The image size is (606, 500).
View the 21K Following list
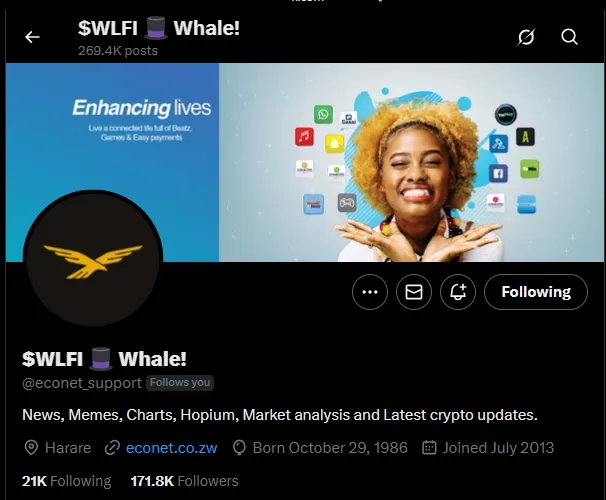click(x=66, y=481)
